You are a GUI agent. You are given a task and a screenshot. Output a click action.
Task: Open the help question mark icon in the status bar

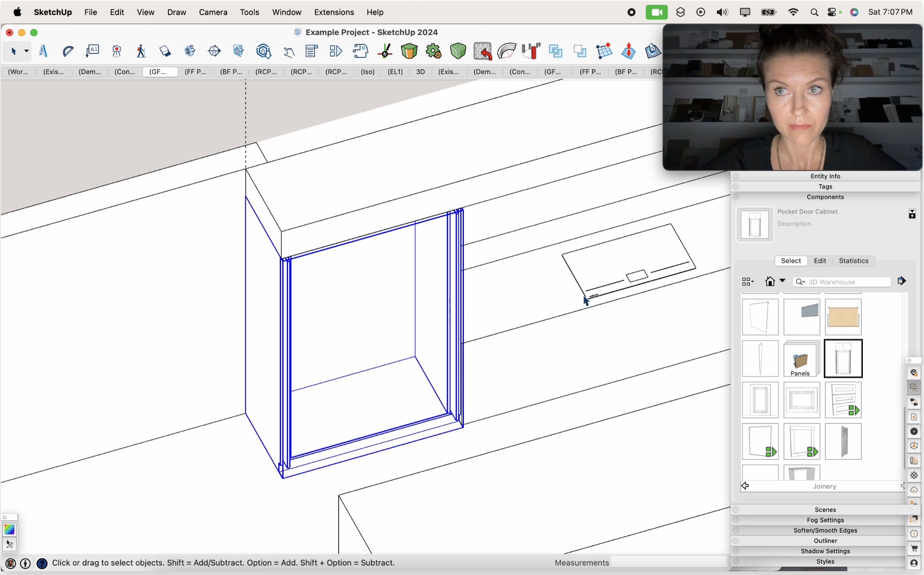[x=43, y=564]
